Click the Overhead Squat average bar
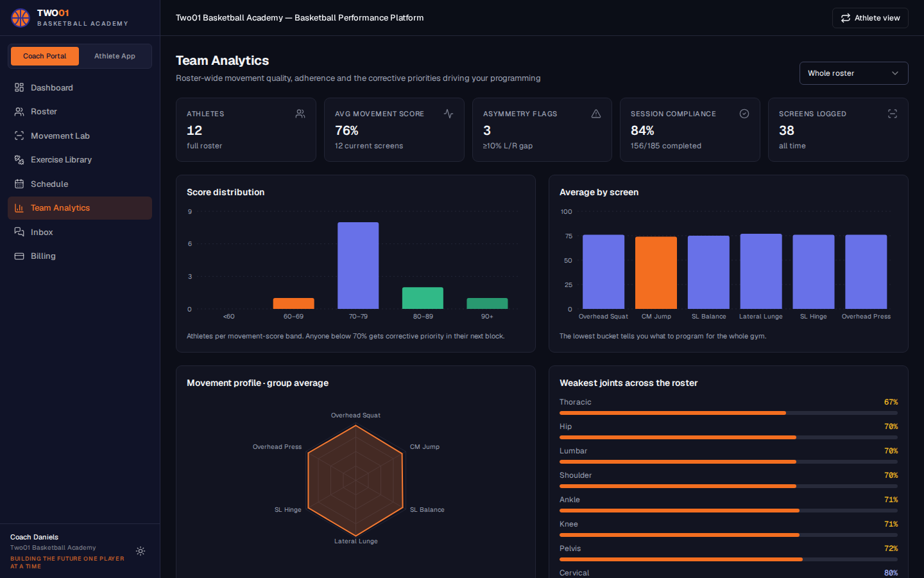 pyautogui.click(x=603, y=272)
